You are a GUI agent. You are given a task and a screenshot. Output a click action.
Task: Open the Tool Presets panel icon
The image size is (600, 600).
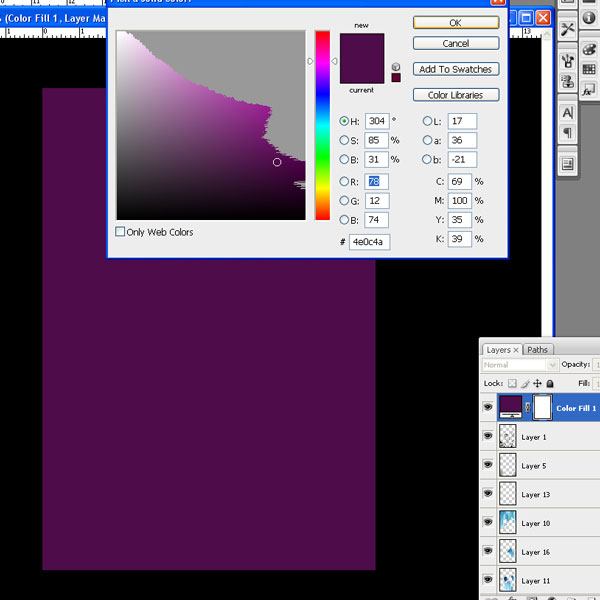[568, 29]
